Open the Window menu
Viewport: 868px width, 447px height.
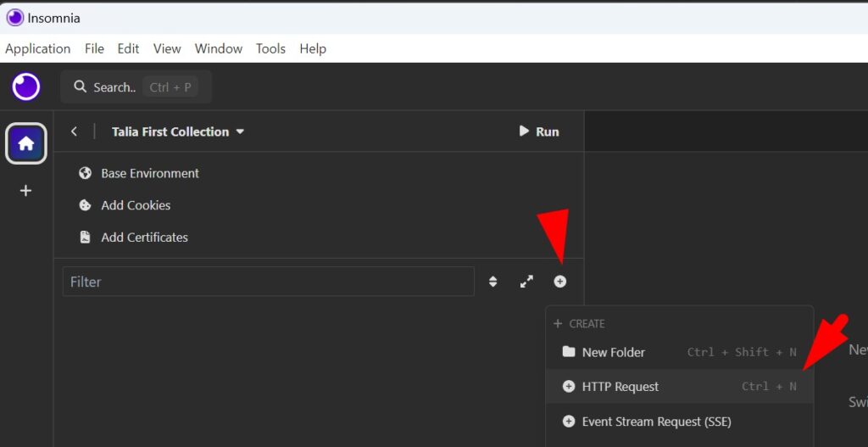point(218,48)
